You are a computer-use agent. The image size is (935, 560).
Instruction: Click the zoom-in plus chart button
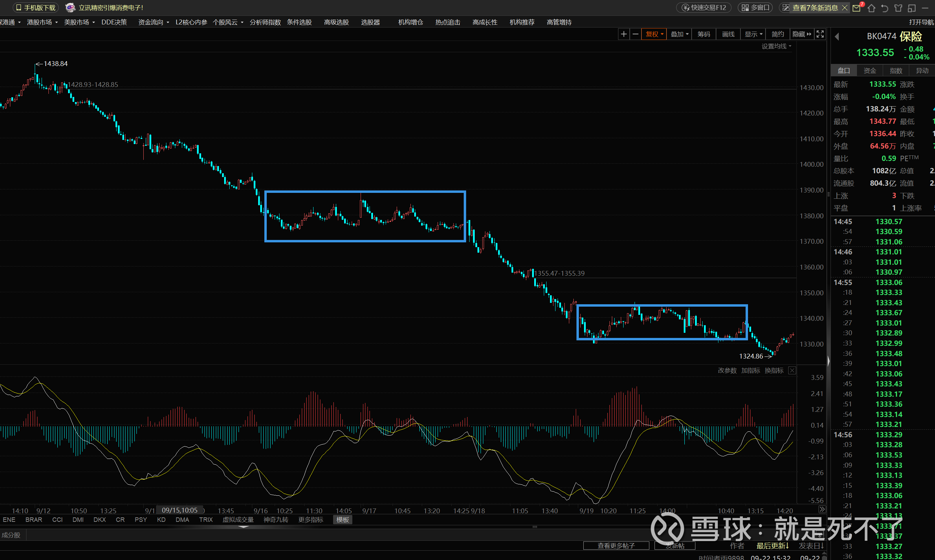[x=624, y=34]
